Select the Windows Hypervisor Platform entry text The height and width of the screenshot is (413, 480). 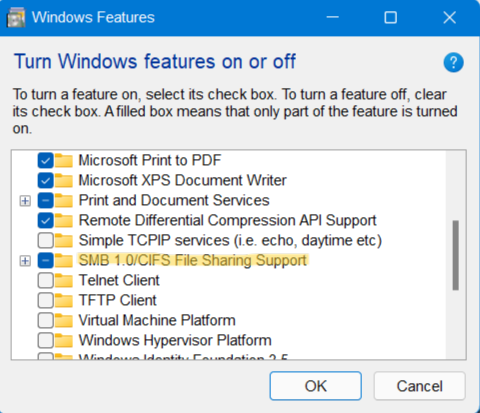click(x=175, y=340)
